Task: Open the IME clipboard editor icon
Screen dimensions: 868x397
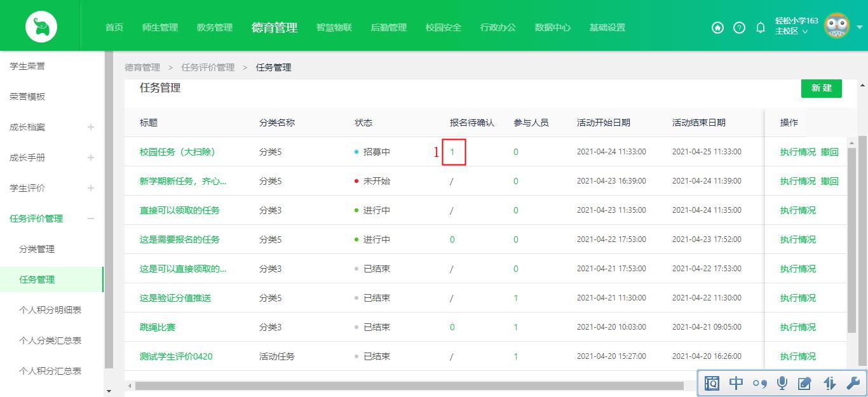Action: (x=805, y=383)
